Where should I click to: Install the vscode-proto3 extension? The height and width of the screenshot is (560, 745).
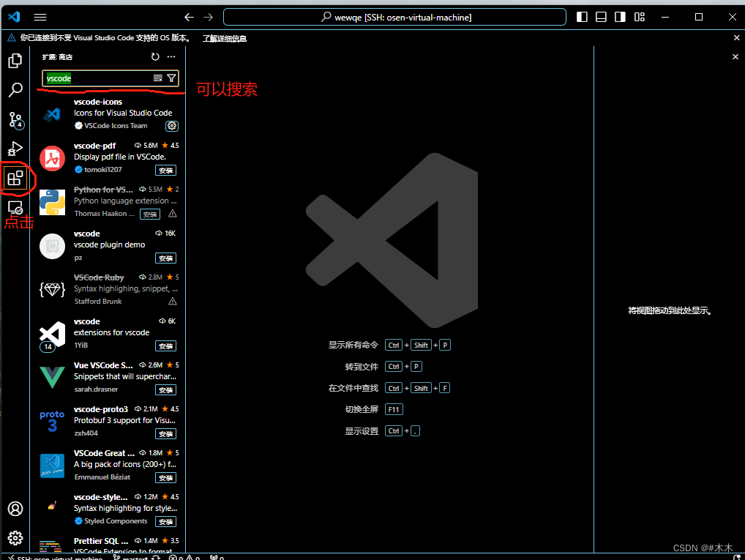[165, 434]
